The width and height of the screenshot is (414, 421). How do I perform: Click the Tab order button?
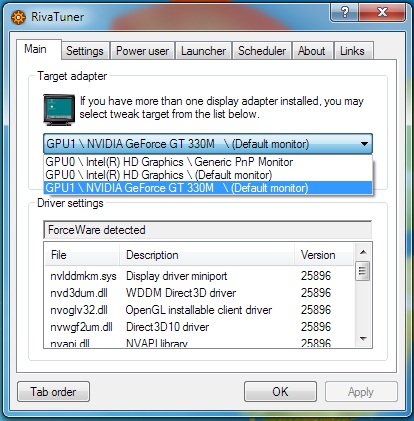pyautogui.click(x=53, y=392)
